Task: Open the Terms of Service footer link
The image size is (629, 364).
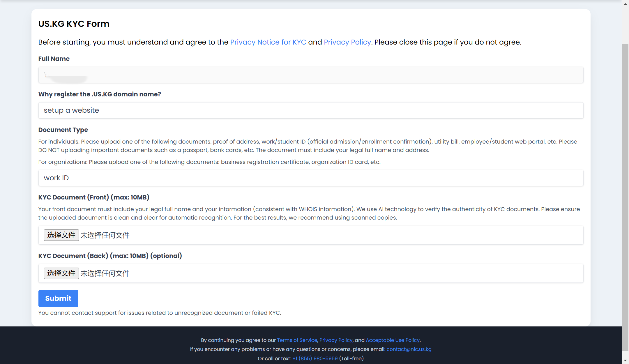Action: (x=297, y=340)
